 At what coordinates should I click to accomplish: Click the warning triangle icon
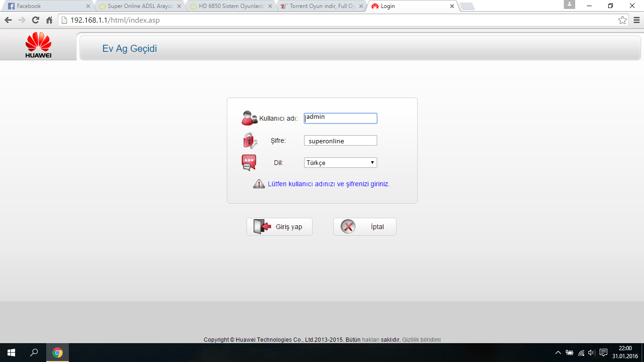[x=259, y=184]
